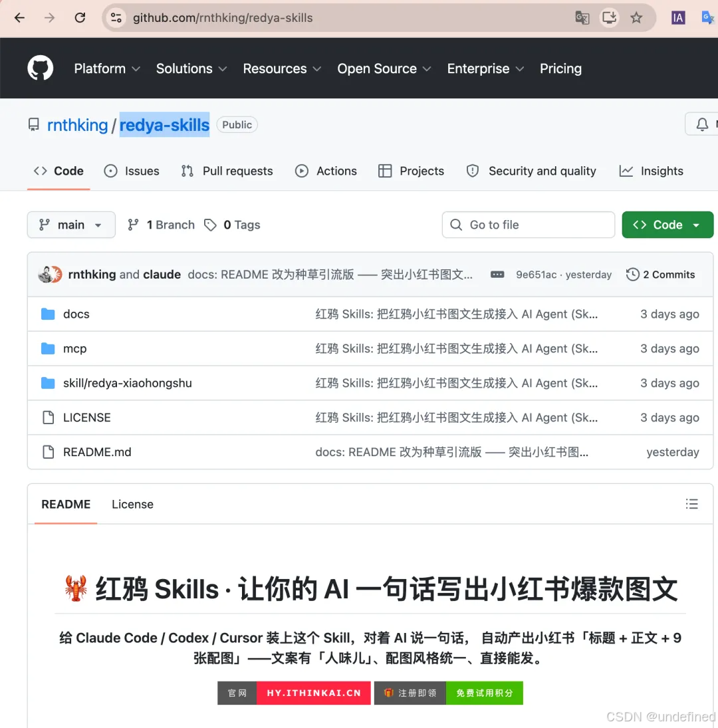
Task: Expand the Open Source menu
Action: tap(384, 68)
